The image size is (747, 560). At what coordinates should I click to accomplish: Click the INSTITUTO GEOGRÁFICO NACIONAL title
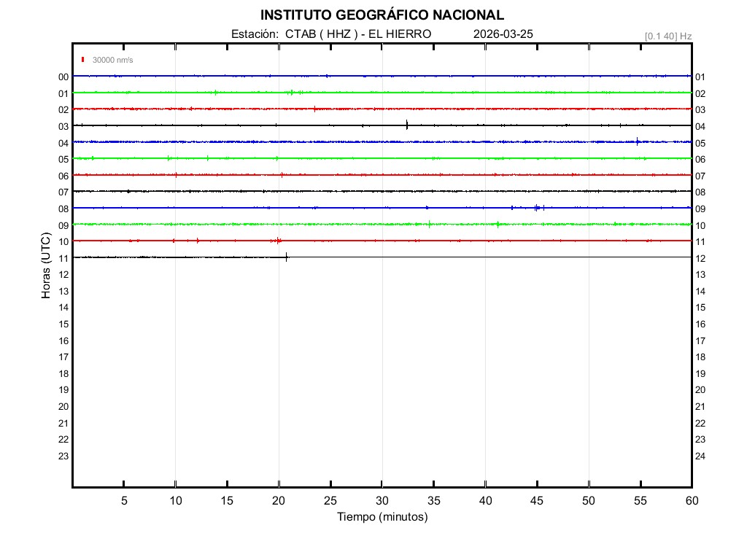coord(382,15)
